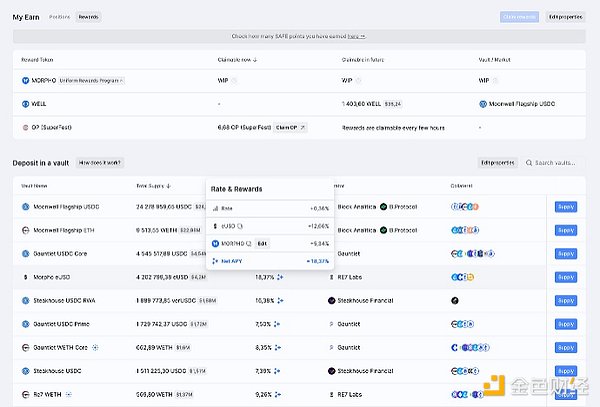Viewport: 600px width, 407px height.
Task: Switch to the Positions tab
Action: click(x=59, y=17)
